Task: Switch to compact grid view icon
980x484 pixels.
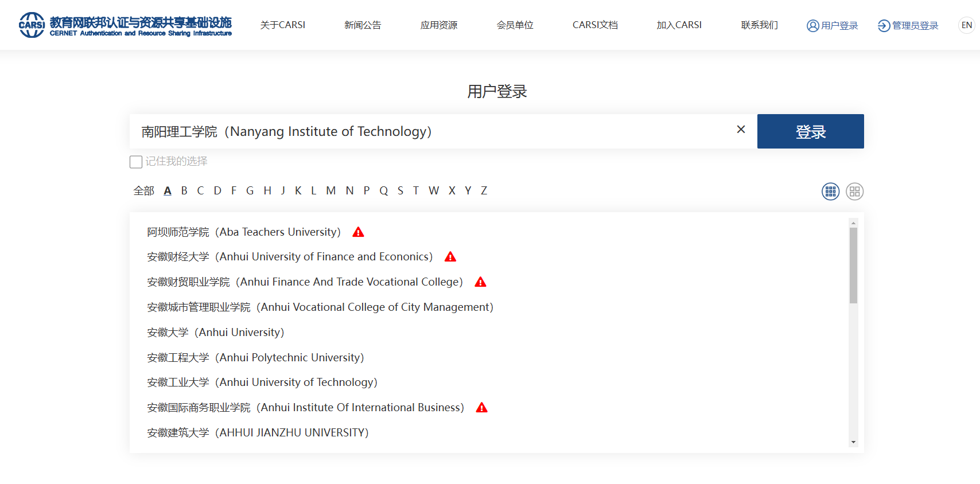Action: click(x=830, y=192)
